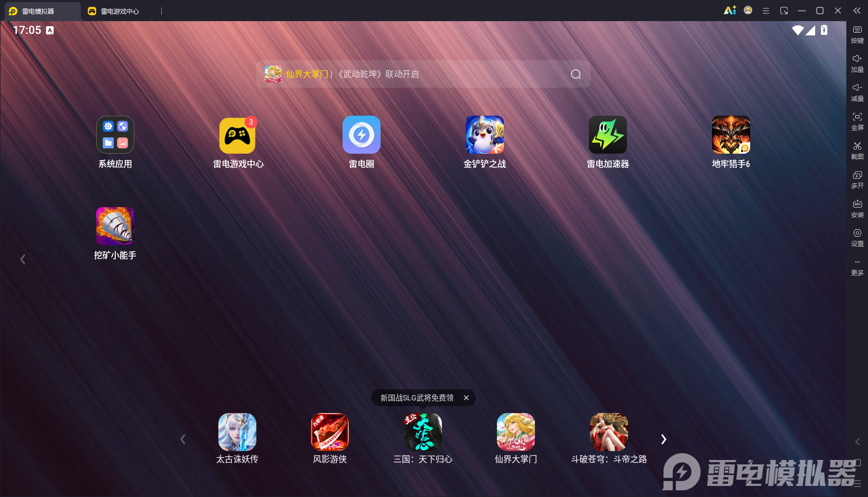Show next recommended games with the right chevron

pos(664,439)
